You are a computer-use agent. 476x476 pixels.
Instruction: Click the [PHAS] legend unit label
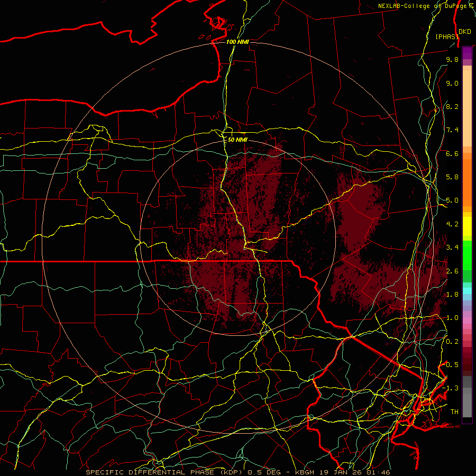point(447,36)
